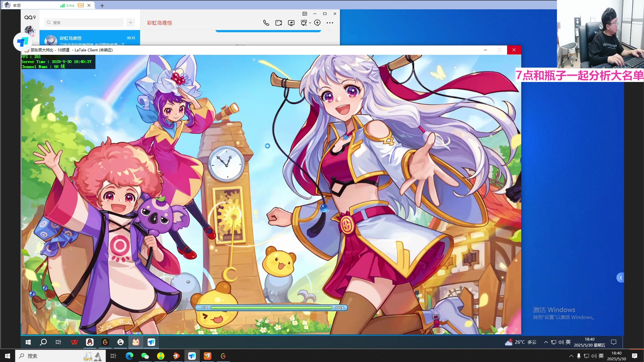Open the three-dots more menu in QQ chat

coord(330,23)
